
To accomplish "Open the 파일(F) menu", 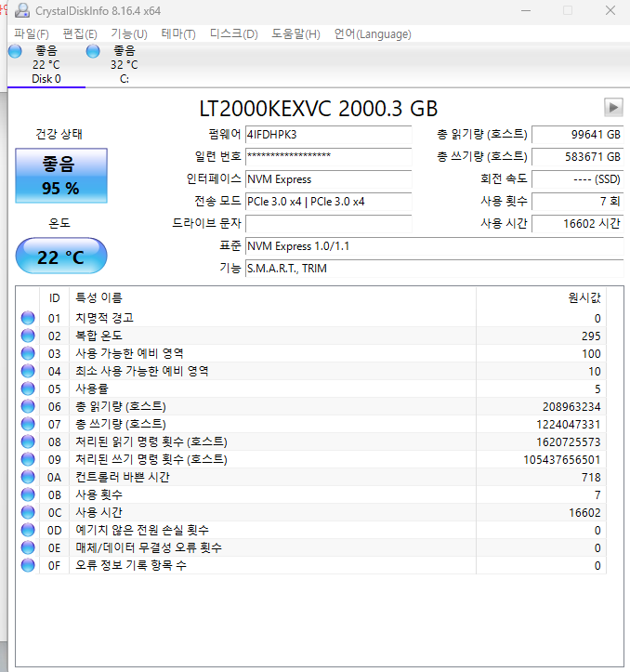I will click(x=32, y=33).
